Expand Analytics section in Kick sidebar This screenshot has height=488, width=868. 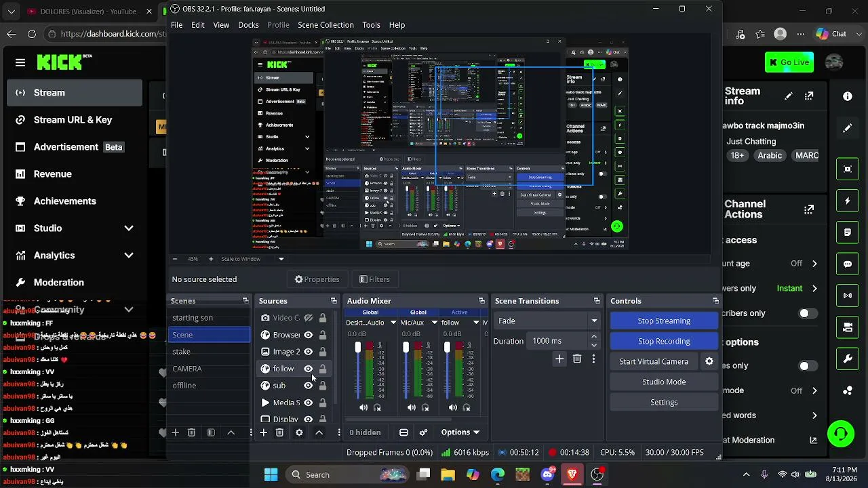129,256
